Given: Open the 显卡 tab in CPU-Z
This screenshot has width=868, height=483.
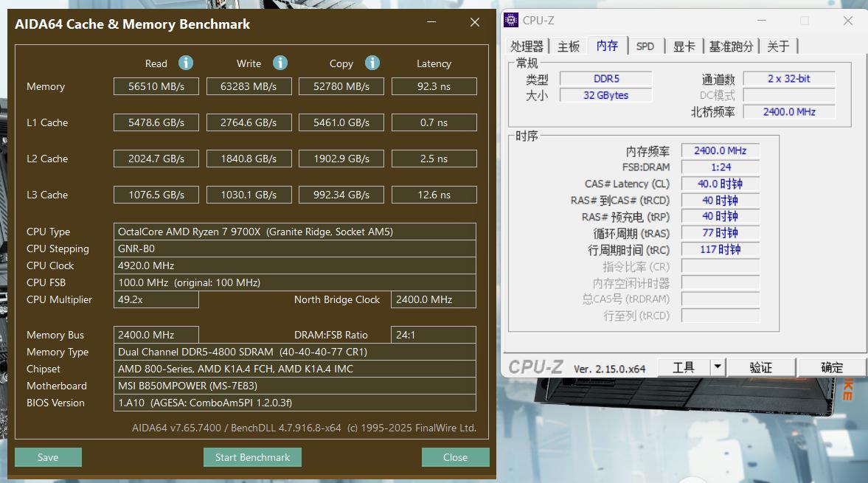Looking at the screenshot, I should [x=684, y=46].
